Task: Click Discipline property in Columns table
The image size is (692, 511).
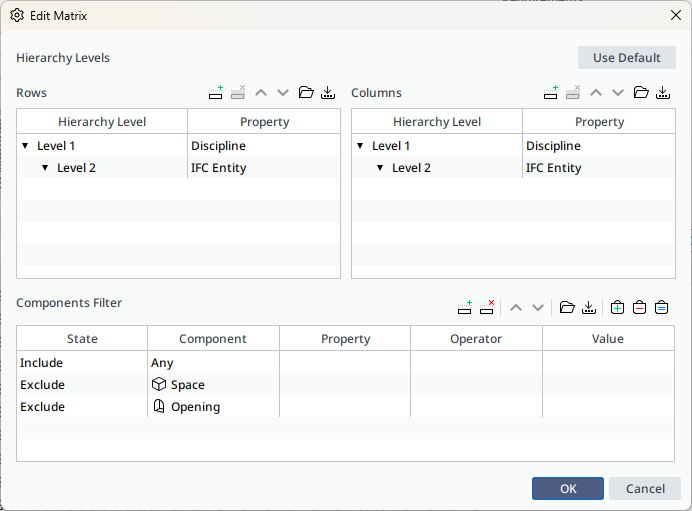Action: tap(599, 146)
